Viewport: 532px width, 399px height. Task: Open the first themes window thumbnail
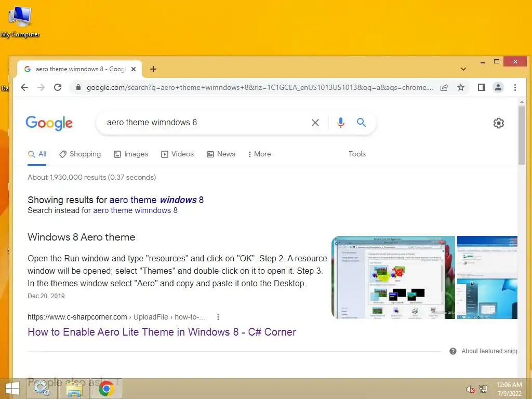coord(393,277)
